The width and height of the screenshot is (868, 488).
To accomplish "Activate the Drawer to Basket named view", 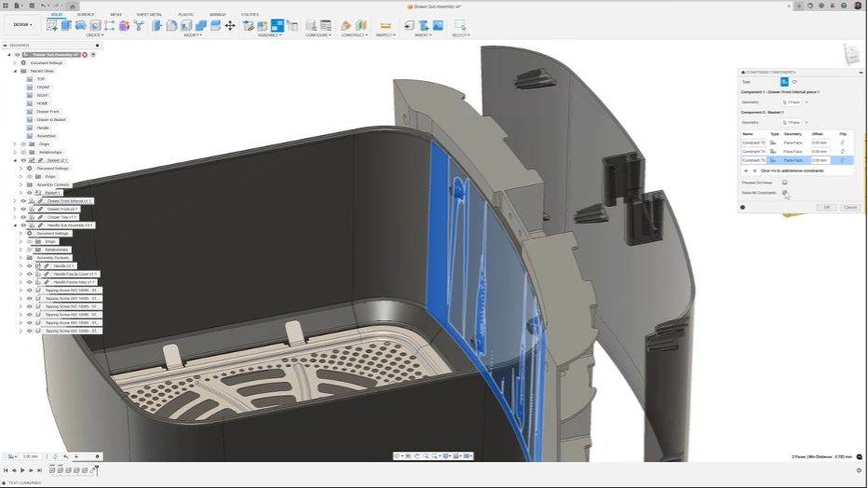I will click(51, 119).
